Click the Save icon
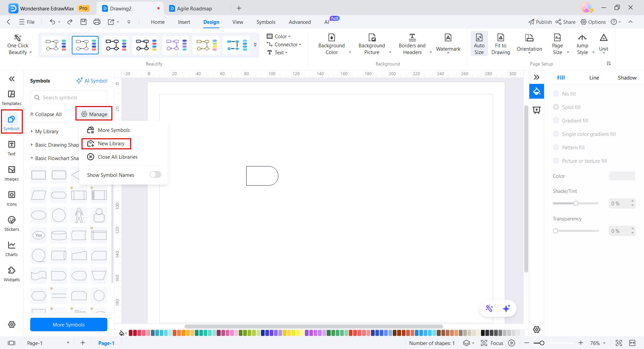The width and height of the screenshot is (644, 349). tap(84, 22)
